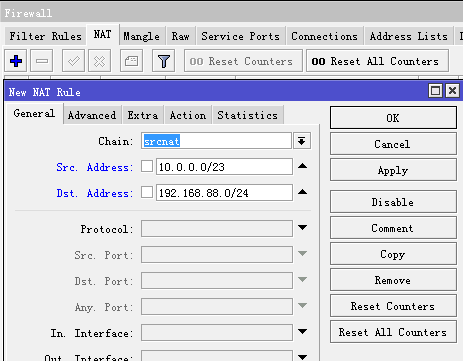Expand the Out. Interface field arrow
The width and height of the screenshot is (463, 361).
click(302, 357)
